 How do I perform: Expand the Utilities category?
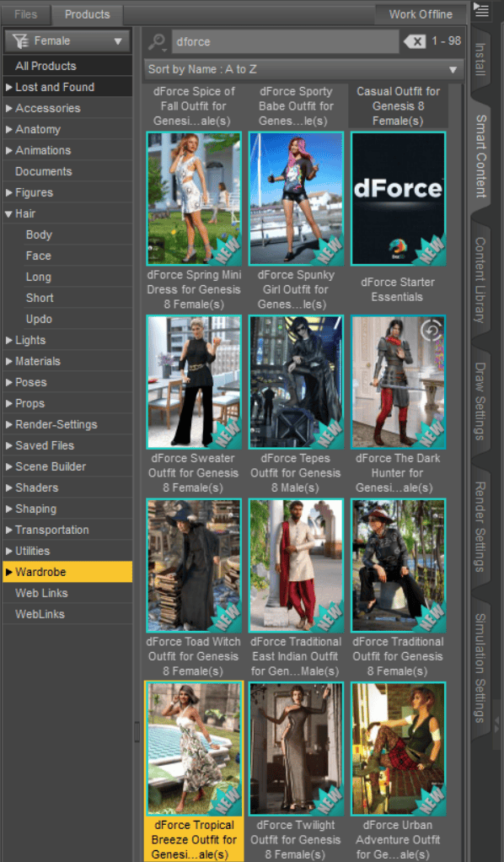click(x=8, y=551)
